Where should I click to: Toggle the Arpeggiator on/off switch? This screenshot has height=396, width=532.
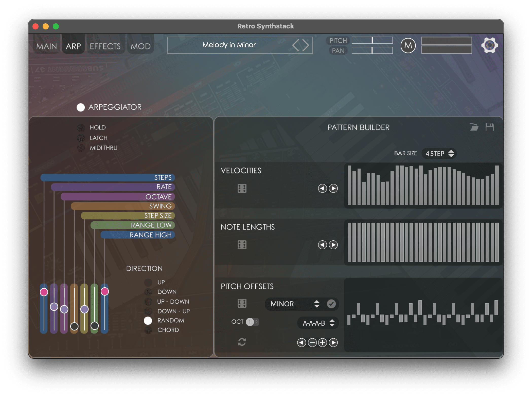click(x=81, y=107)
